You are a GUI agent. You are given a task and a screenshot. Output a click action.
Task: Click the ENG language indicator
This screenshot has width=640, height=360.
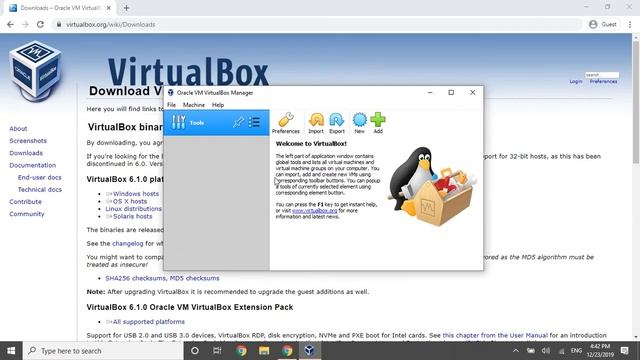click(x=576, y=351)
